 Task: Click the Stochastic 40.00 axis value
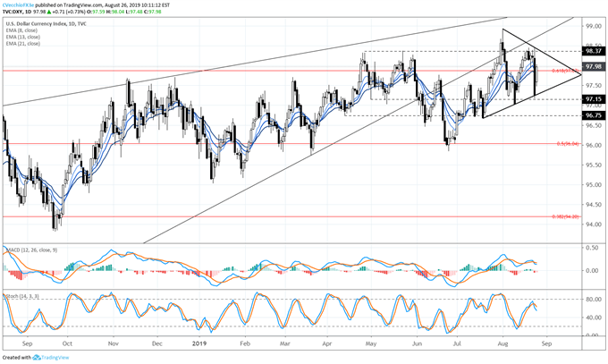coord(594,317)
